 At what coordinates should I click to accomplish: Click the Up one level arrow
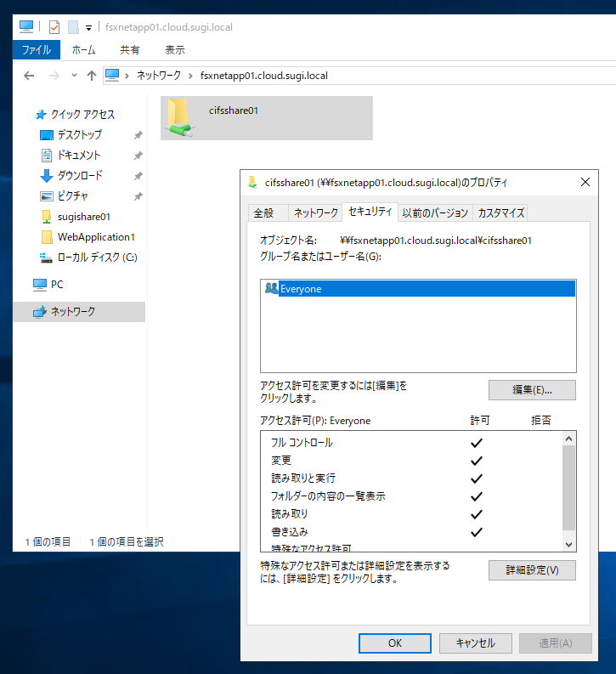[x=92, y=76]
